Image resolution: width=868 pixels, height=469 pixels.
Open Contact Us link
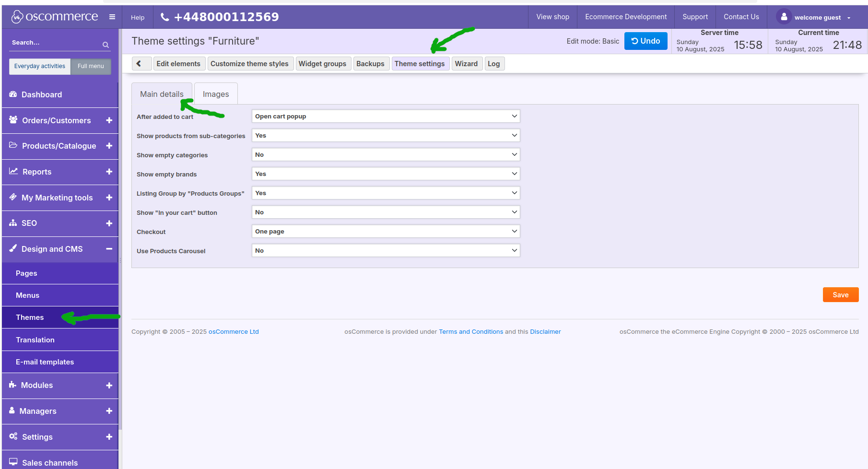click(x=741, y=17)
